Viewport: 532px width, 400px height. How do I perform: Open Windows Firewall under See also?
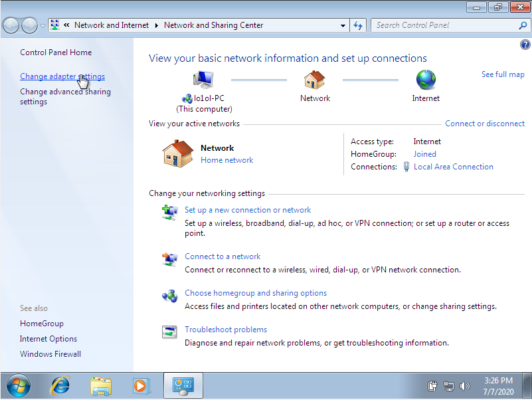(50, 354)
